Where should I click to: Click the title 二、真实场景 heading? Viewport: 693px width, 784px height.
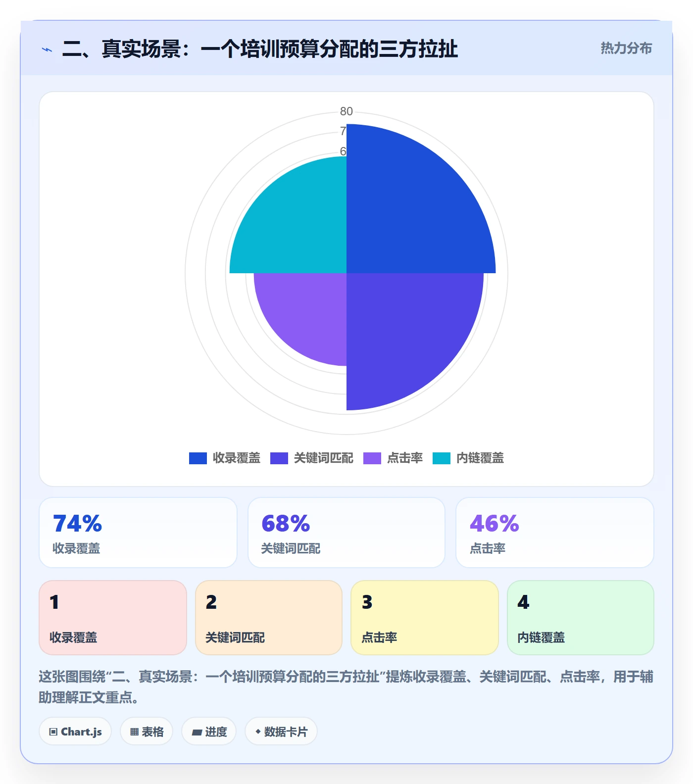coord(260,49)
